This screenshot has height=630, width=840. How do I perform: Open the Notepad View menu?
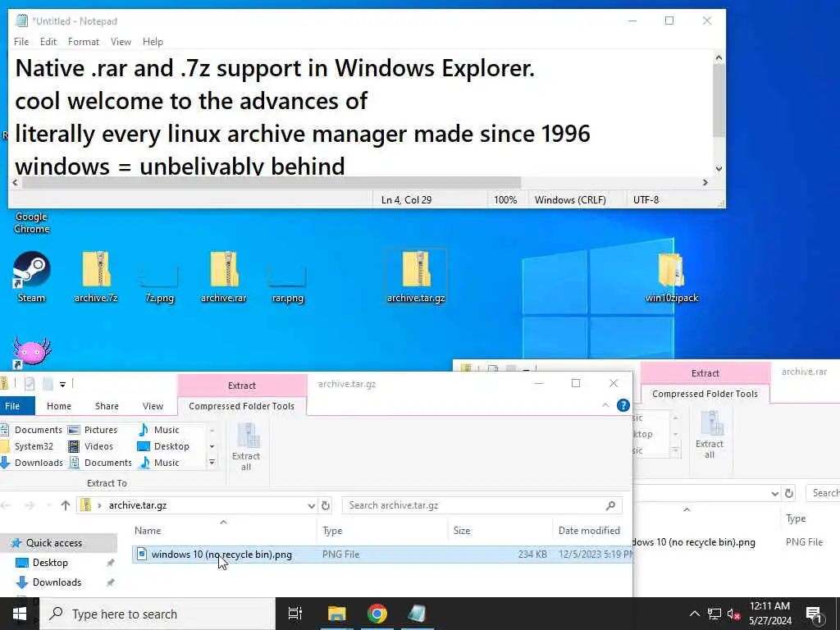[x=121, y=42]
